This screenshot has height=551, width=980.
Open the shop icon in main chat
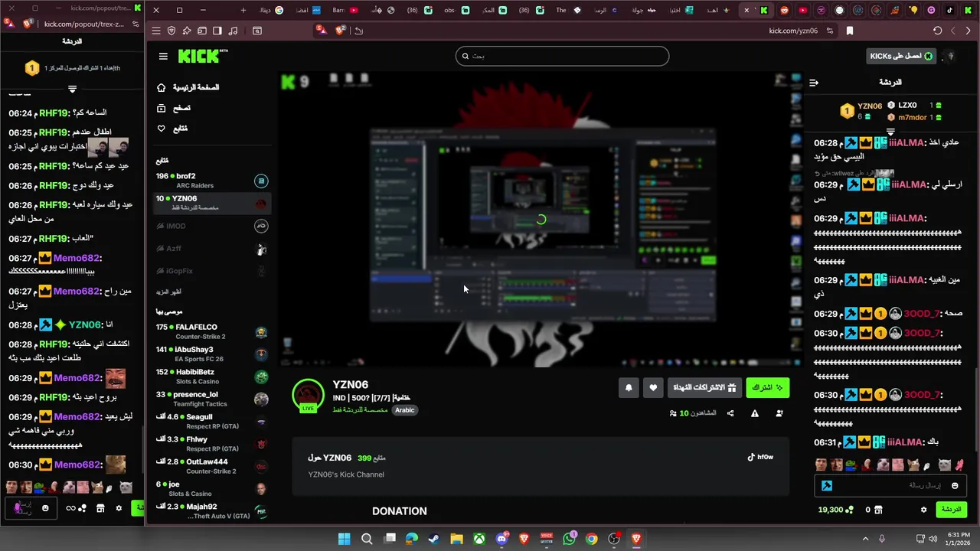point(879,510)
